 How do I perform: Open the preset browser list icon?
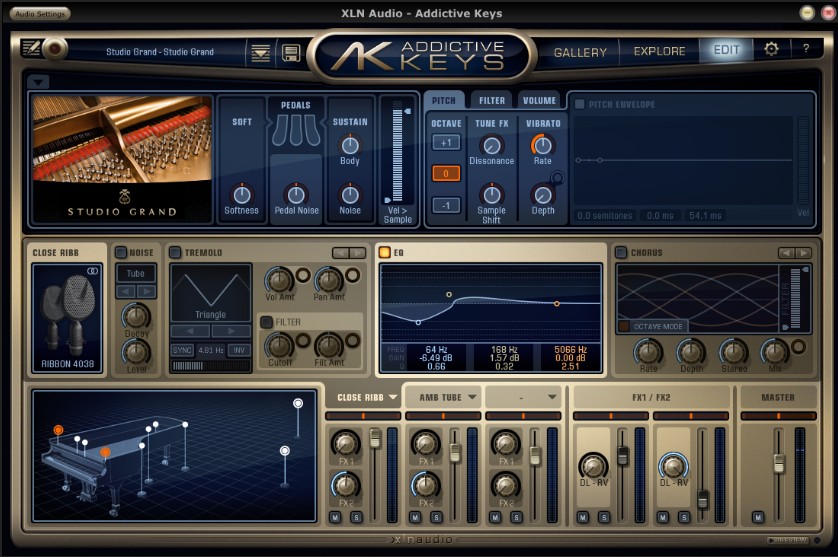[x=260, y=53]
